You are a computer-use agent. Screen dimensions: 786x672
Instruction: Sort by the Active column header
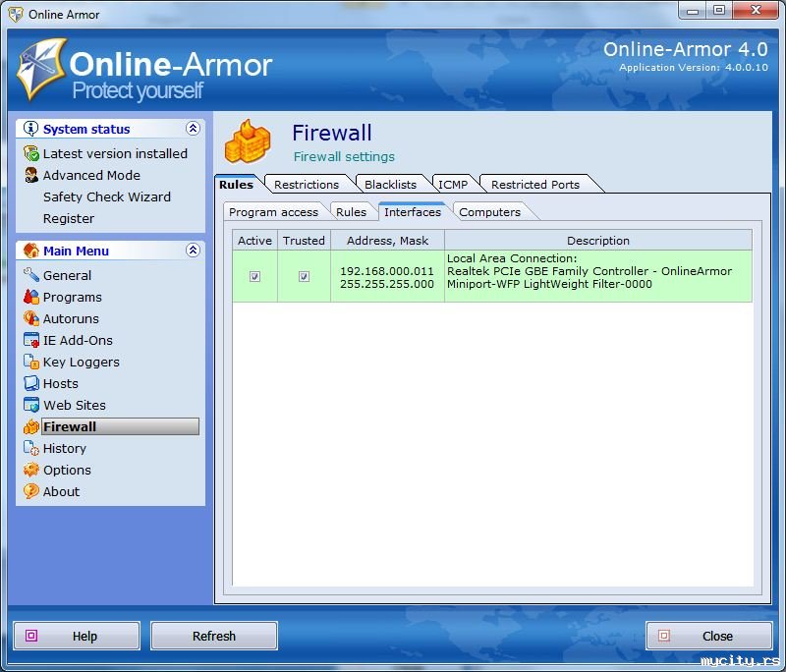tap(254, 241)
